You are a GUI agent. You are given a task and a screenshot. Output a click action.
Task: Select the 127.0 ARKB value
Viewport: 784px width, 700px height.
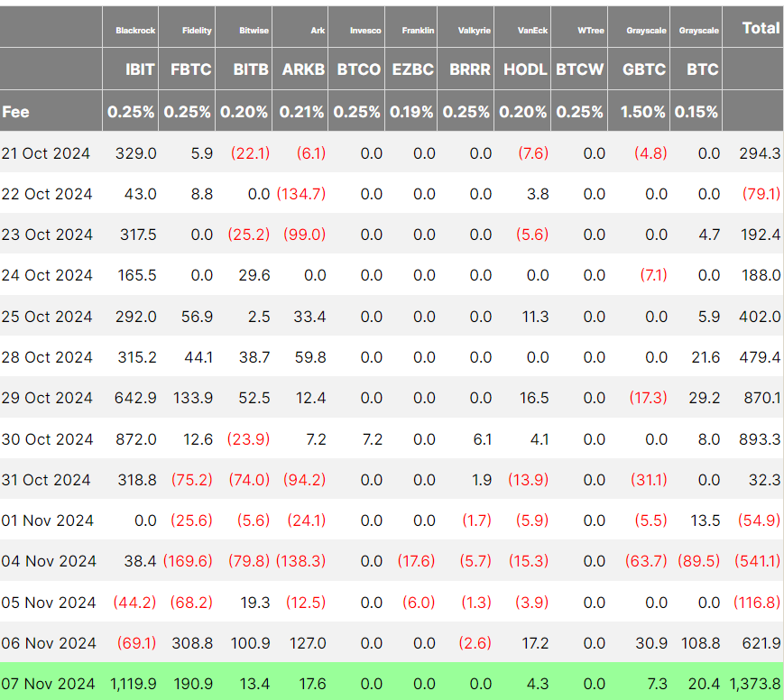[308, 643]
